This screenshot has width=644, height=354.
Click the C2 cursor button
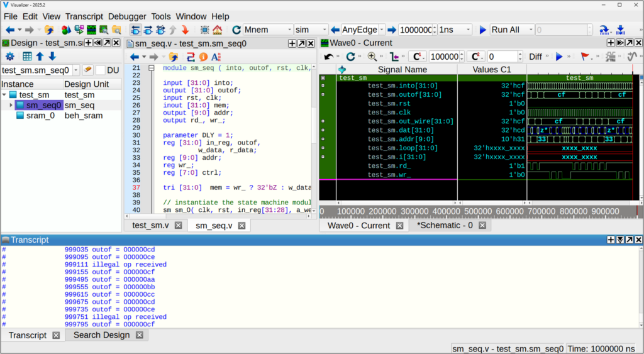[475, 57]
